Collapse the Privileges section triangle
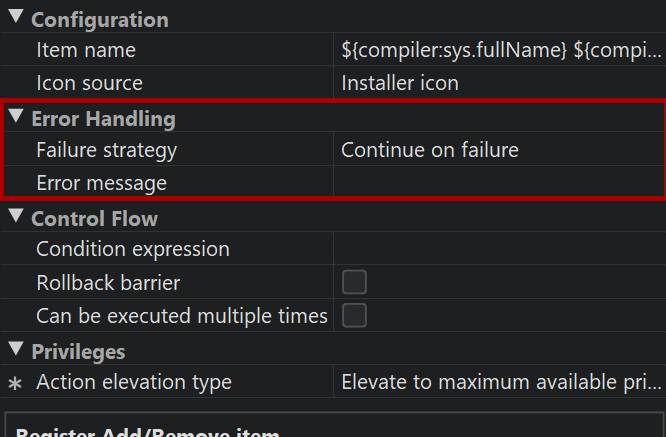This screenshot has height=437, width=666. tap(16, 350)
